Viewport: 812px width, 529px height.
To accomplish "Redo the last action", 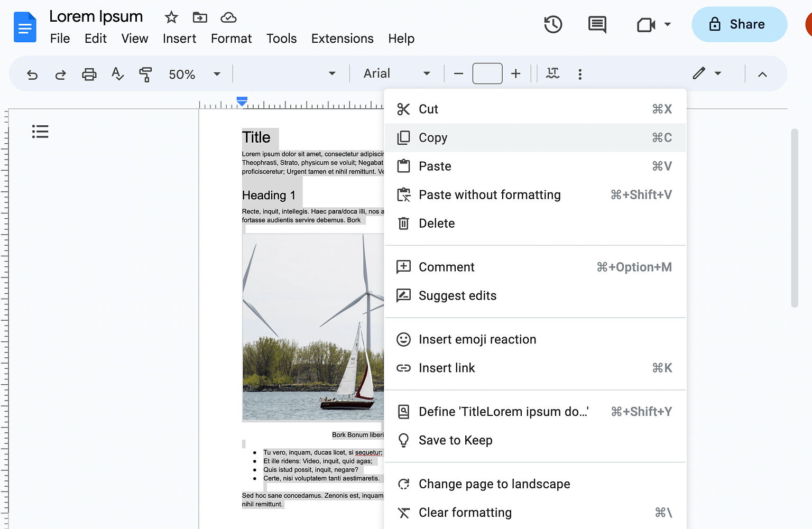I will [60, 74].
